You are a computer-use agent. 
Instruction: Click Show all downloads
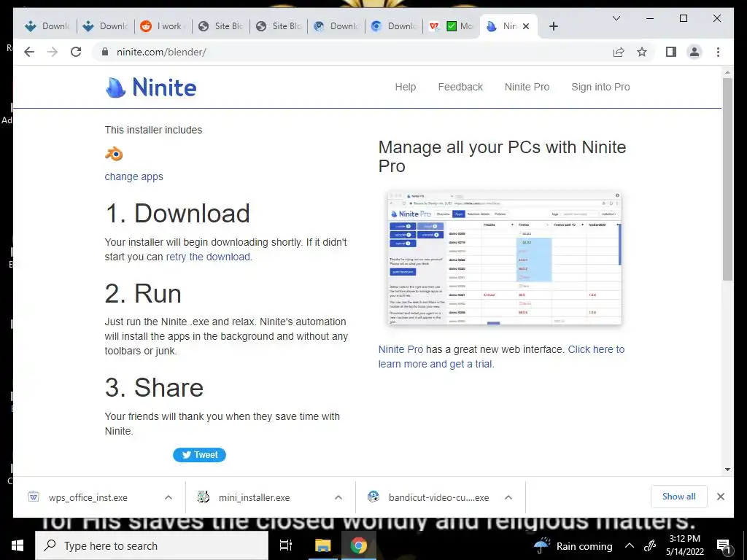click(679, 497)
